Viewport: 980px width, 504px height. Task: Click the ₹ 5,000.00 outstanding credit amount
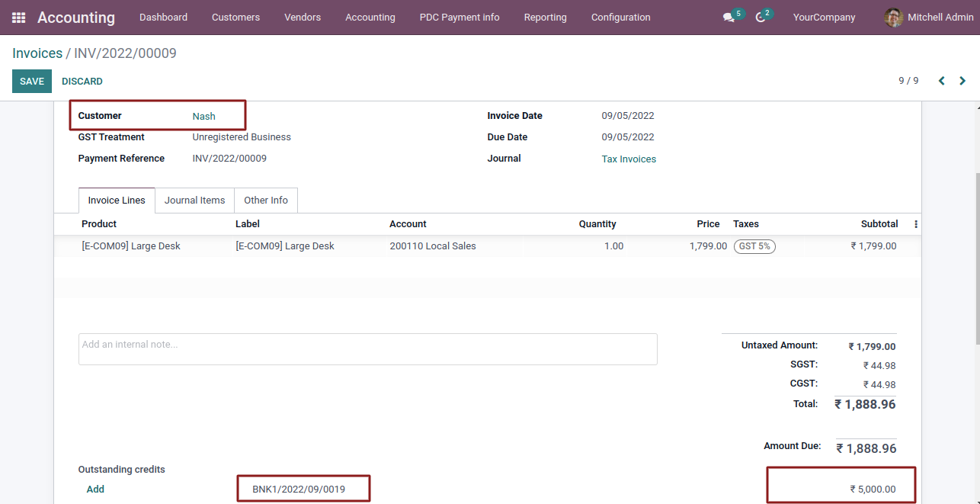[x=873, y=490]
